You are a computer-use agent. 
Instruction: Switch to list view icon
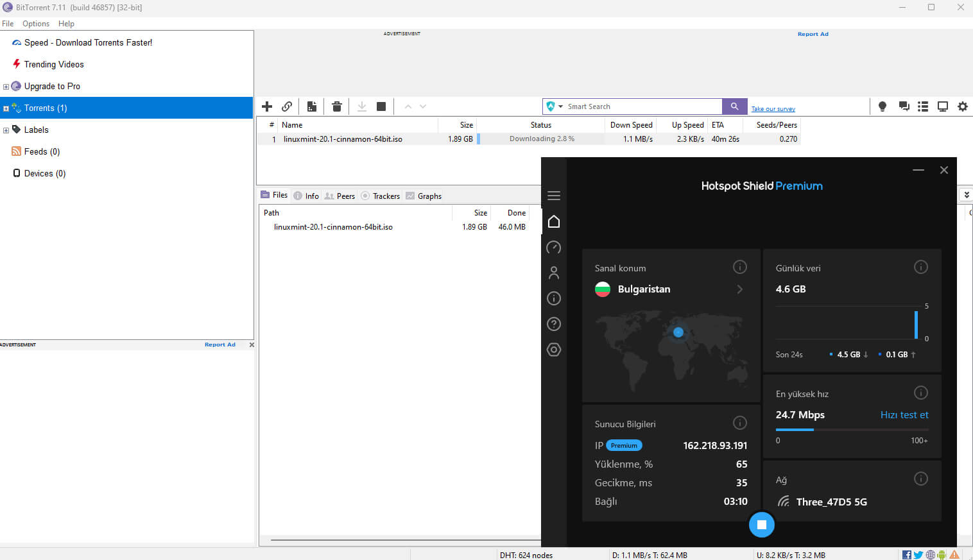tap(923, 106)
